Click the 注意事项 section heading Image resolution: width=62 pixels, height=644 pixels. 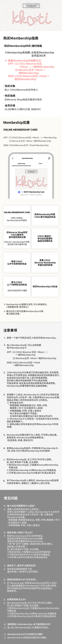click(x=10, y=330)
